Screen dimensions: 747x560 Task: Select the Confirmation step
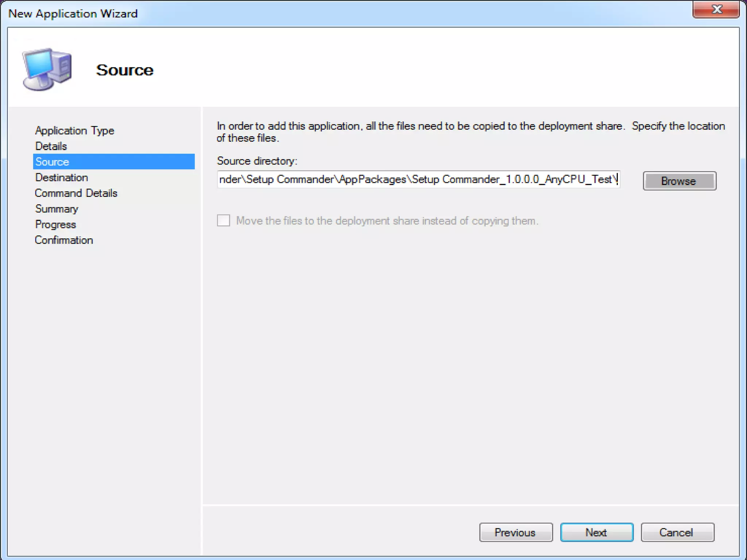pos(64,240)
